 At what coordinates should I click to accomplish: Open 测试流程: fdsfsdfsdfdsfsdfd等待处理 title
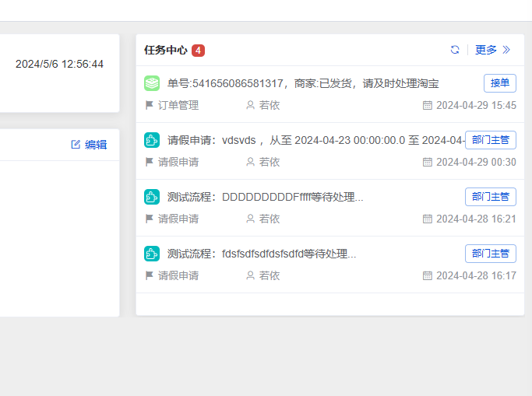click(x=262, y=254)
